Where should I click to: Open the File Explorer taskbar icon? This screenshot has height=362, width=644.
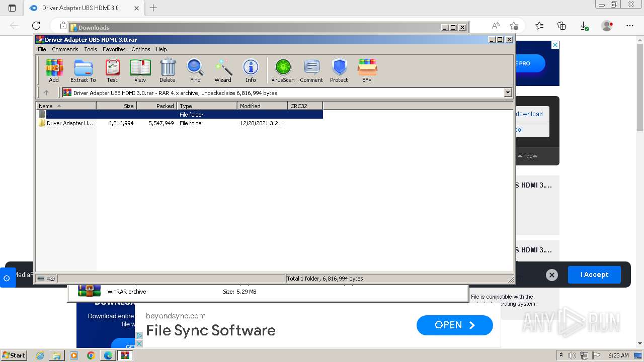(57, 355)
